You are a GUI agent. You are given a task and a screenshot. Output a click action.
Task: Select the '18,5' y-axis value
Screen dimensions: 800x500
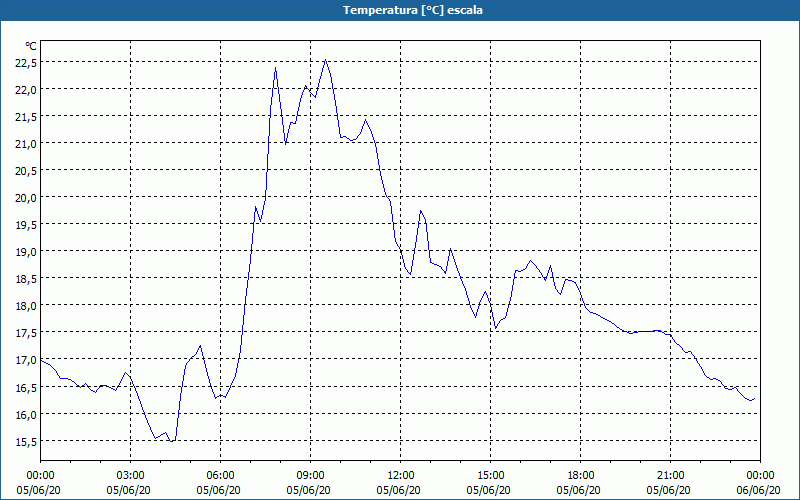click(x=26, y=279)
